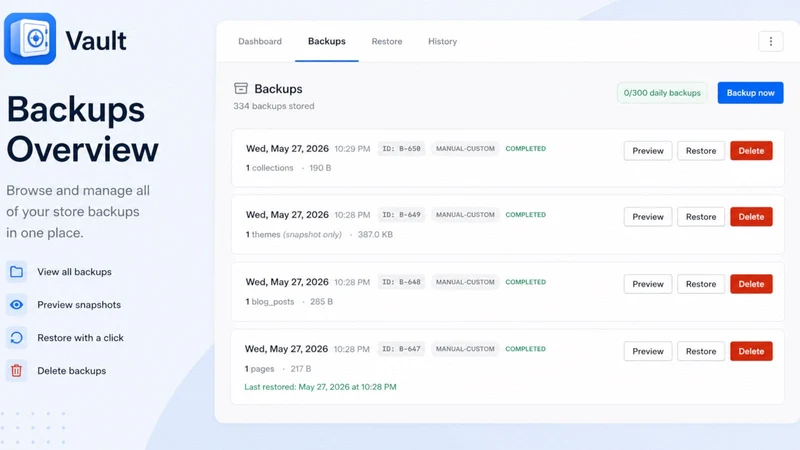Click the ID: B-649 badge
This screenshot has width=800, height=450.
click(402, 215)
